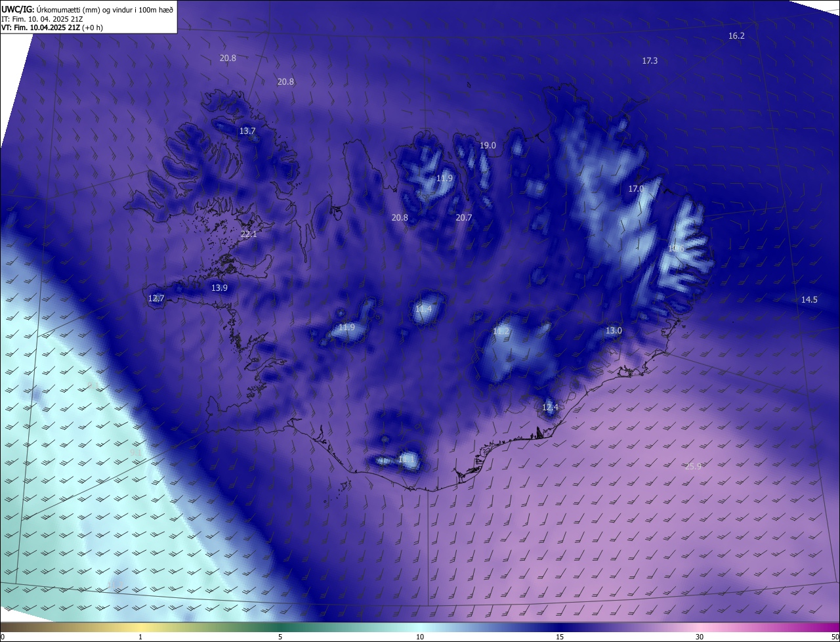
Task: Click the colorbar tick label 50
Action: click(x=835, y=637)
